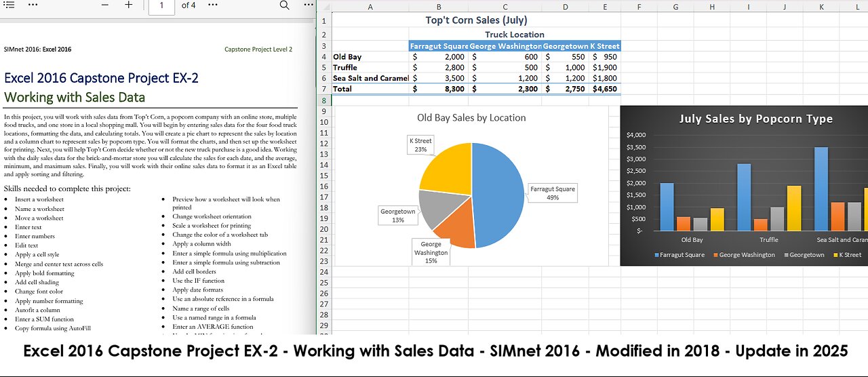This screenshot has height=377, width=868.
Task: Click the zoom out minus icon
Action: pos(105,5)
